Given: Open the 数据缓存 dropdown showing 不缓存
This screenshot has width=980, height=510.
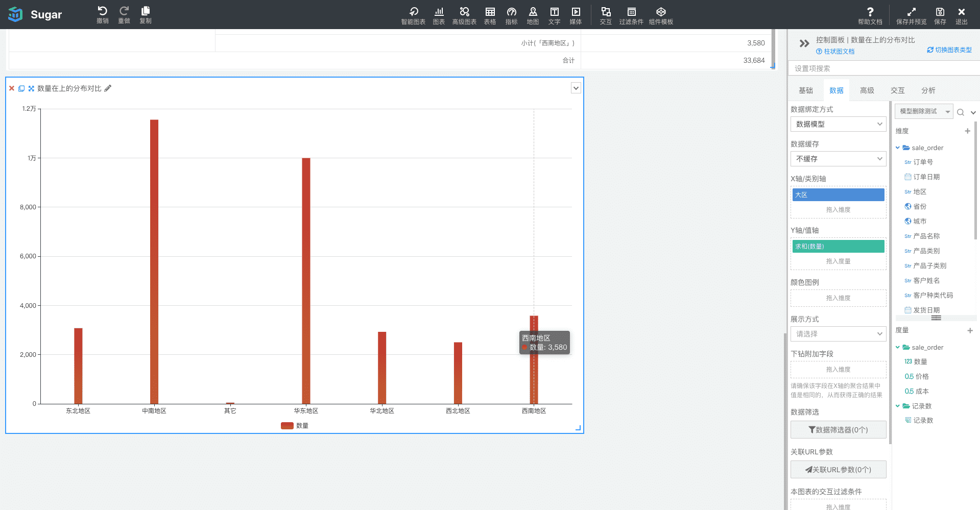Looking at the screenshot, I should pos(838,159).
